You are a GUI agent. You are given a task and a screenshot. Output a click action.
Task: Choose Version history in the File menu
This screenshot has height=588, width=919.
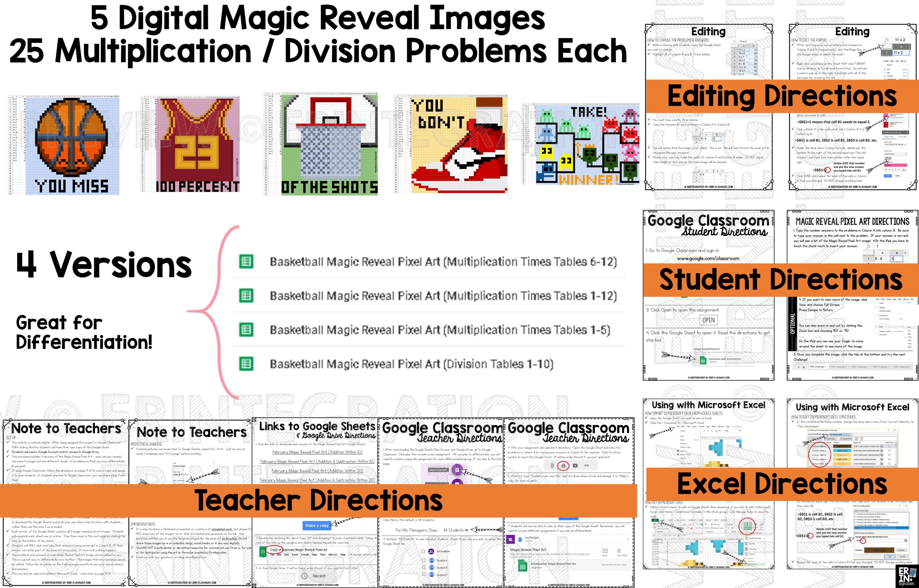[x=686, y=463]
